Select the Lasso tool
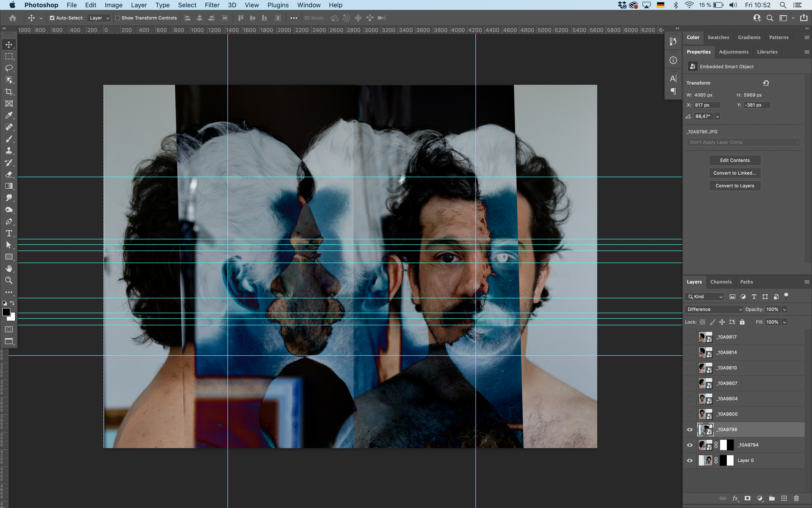The image size is (812, 508). coord(9,68)
